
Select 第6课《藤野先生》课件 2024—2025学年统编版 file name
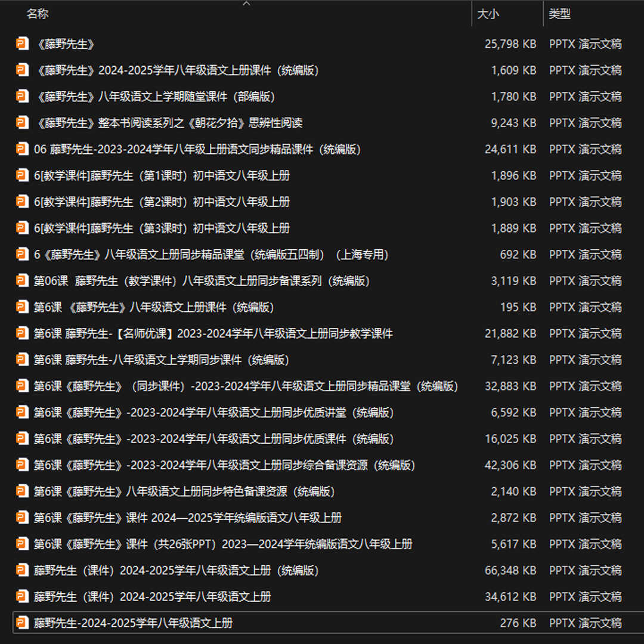click(188, 517)
